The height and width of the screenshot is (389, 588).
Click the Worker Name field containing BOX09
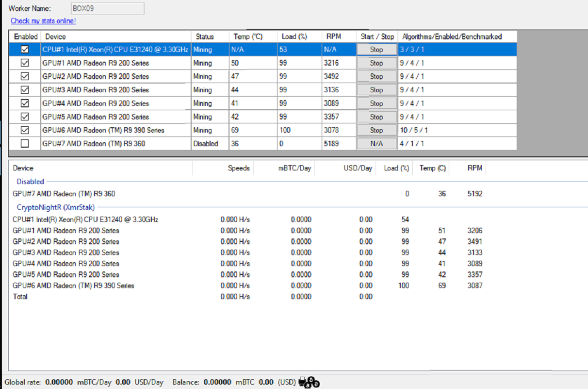click(x=107, y=8)
